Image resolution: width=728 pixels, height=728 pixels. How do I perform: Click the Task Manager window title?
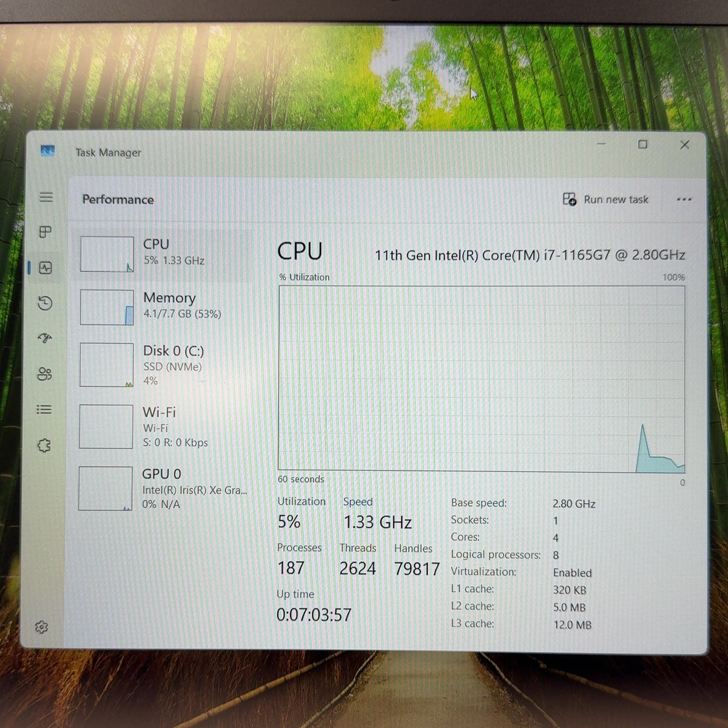pos(108,152)
